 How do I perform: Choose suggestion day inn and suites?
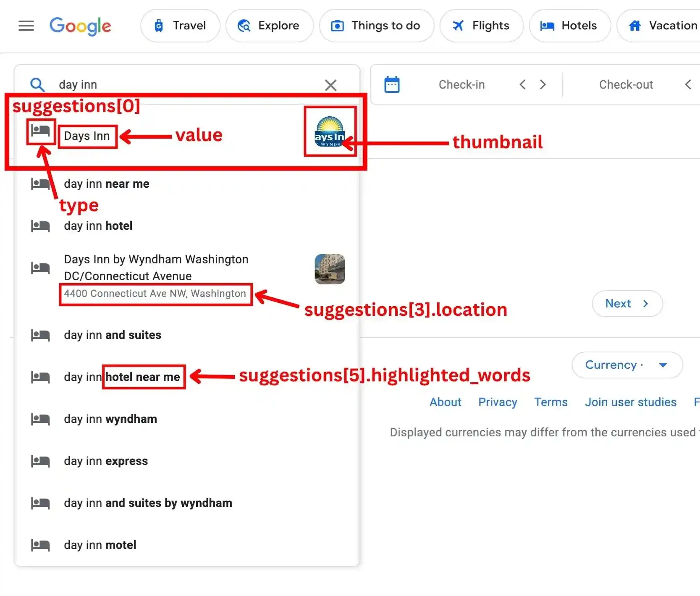point(187,335)
